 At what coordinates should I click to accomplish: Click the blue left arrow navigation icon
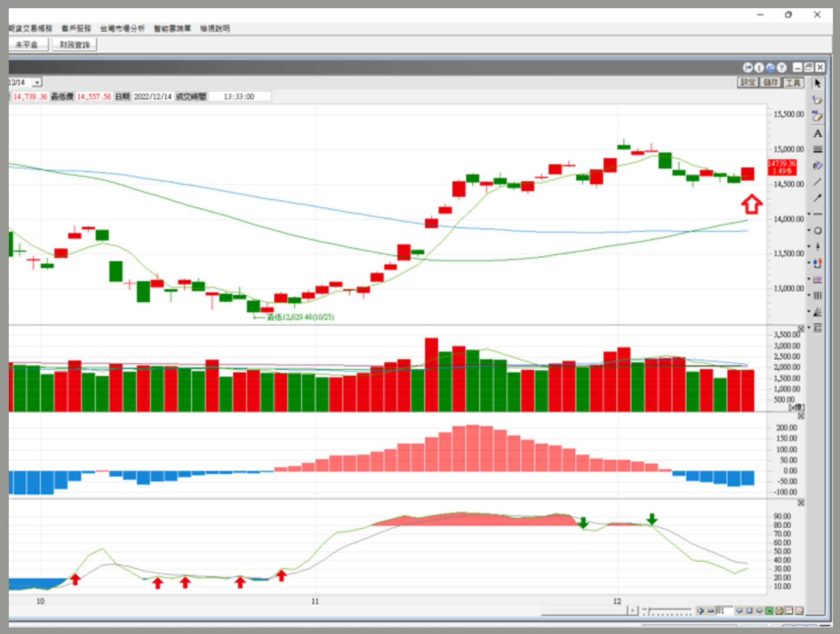click(739, 611)
